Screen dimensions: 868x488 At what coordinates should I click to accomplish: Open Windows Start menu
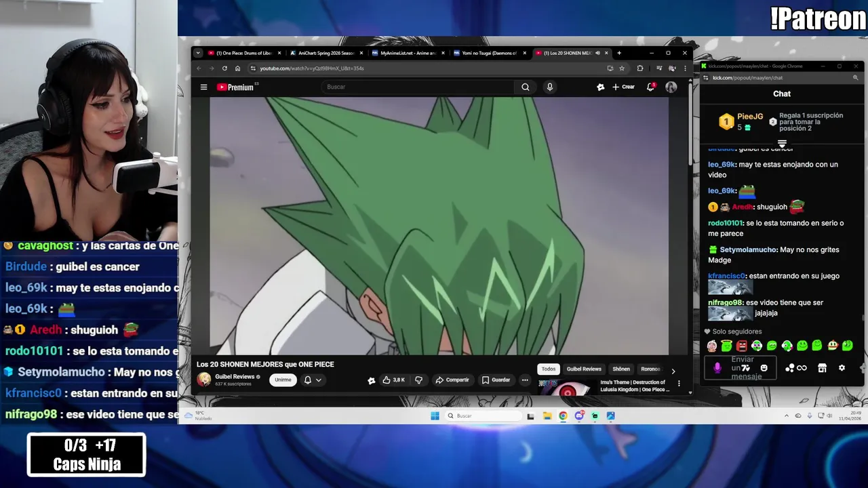pyautogui.click(x=435, y=415)
